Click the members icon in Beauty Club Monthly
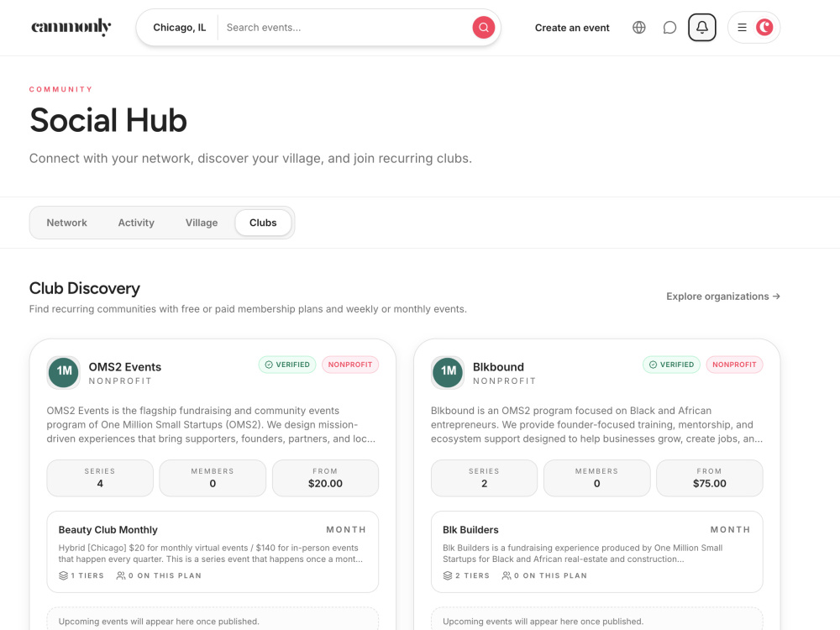The width and height of the screenshot is (840, 630). 121,575
